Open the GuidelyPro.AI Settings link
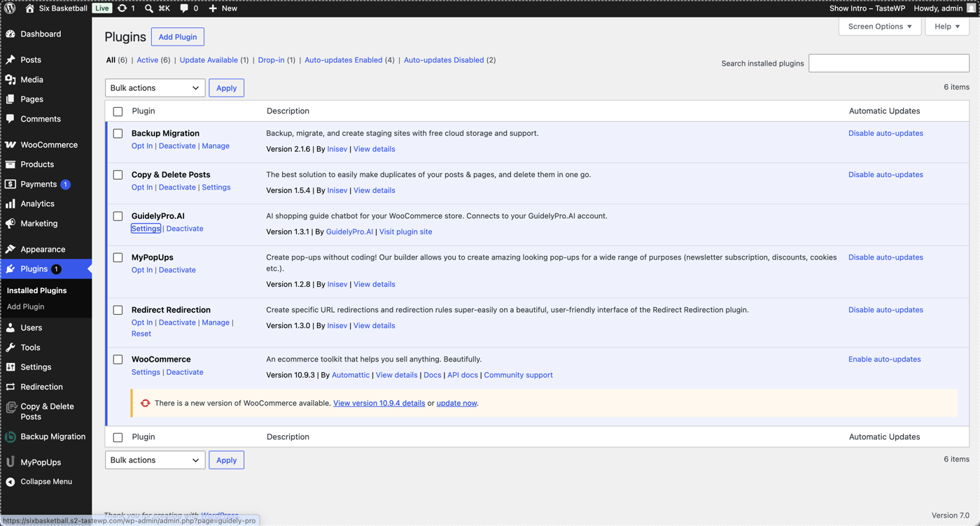980x526 pixels. [x=146, y=229]
